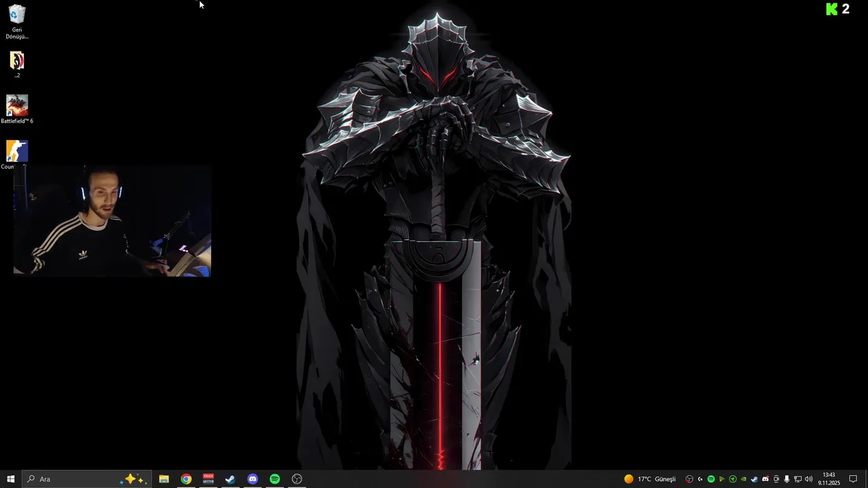Click the search highlights sparkle icon
868x488 pixels.
(x=132, y=479)
